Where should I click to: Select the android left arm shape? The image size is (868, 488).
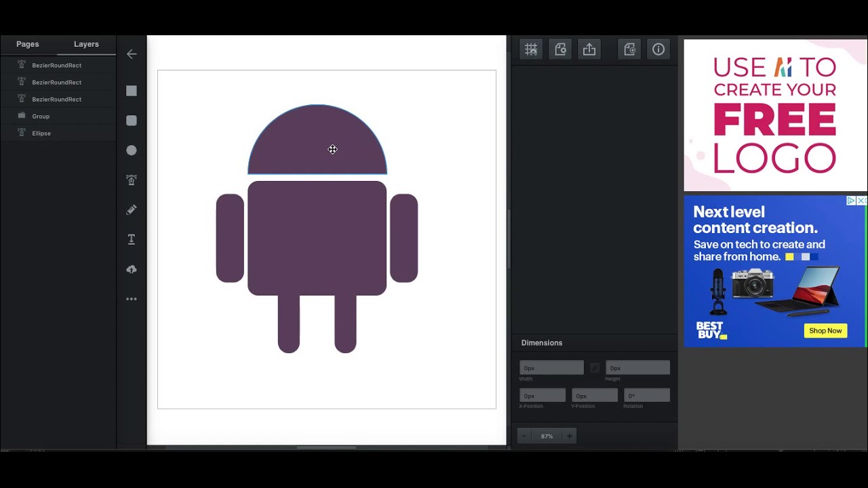click(230, 238)
